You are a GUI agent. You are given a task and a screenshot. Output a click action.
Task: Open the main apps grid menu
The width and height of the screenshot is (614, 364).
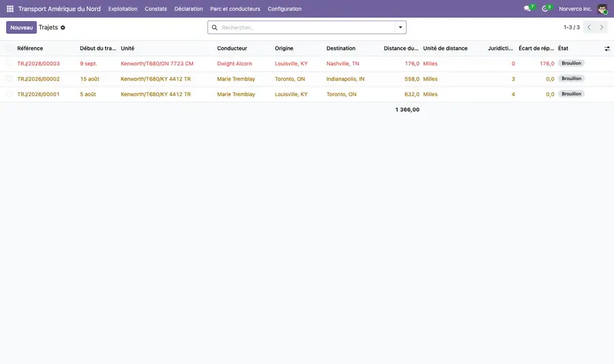coord(10,9)
